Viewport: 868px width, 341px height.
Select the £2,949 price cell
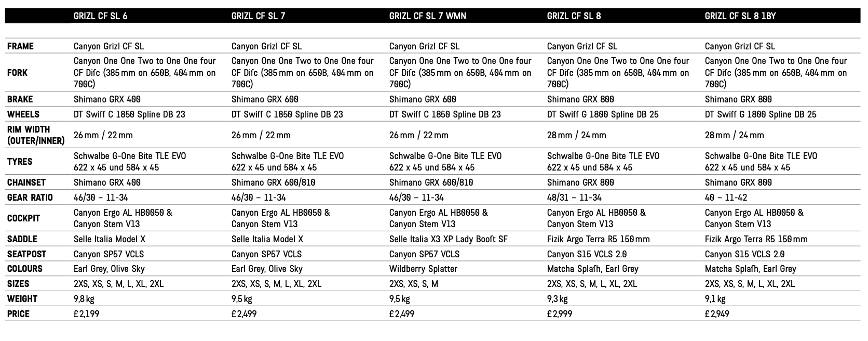click(718, 314)
